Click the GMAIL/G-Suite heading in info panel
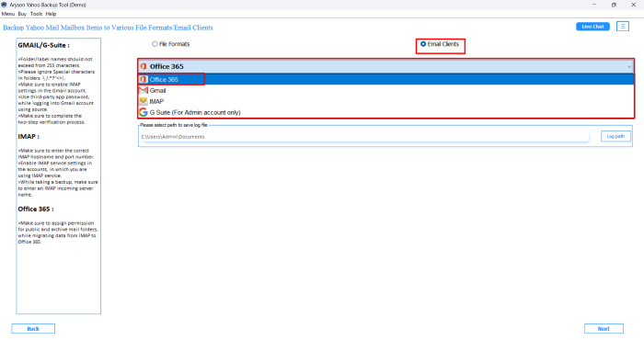Viewport: 644px width, 340px height. click(x=43, y=45)
